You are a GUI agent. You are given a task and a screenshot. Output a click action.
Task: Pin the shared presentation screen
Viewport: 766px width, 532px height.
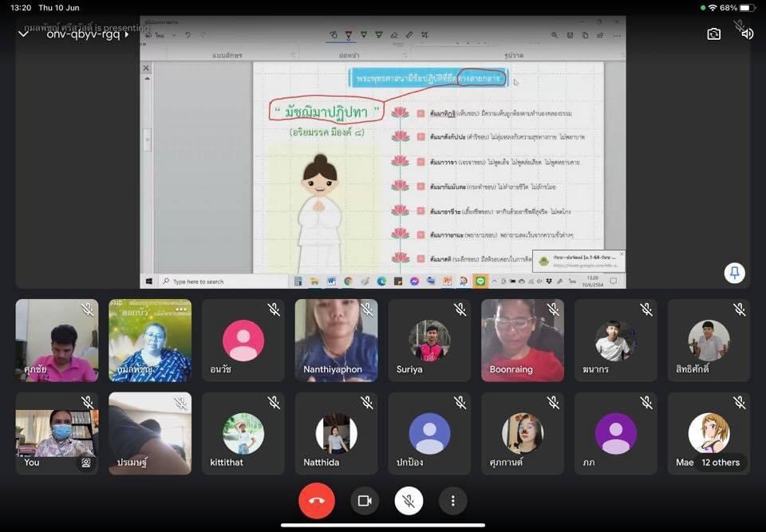pyautogui.click(x=734, y=273)
